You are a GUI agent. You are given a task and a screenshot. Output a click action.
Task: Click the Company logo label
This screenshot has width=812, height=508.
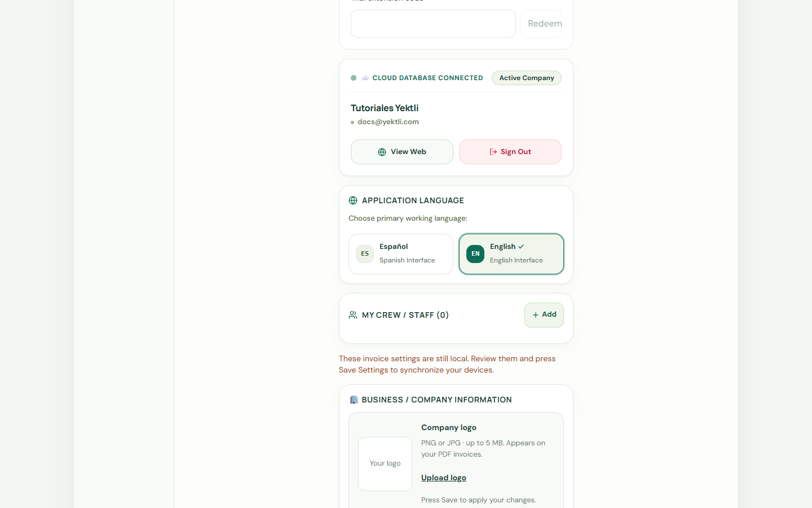449,428
